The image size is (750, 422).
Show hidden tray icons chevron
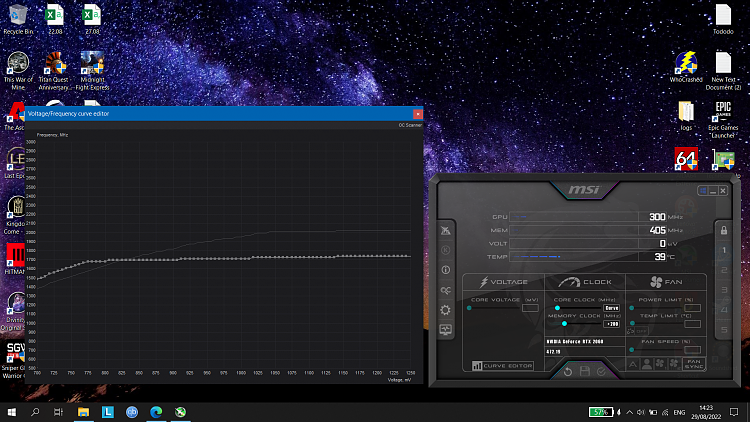629,412
